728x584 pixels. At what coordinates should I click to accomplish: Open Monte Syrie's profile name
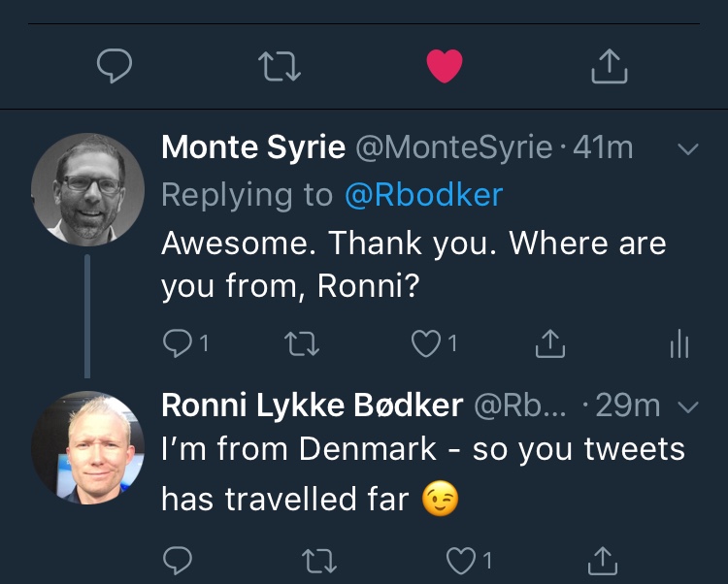coord(253,147)
